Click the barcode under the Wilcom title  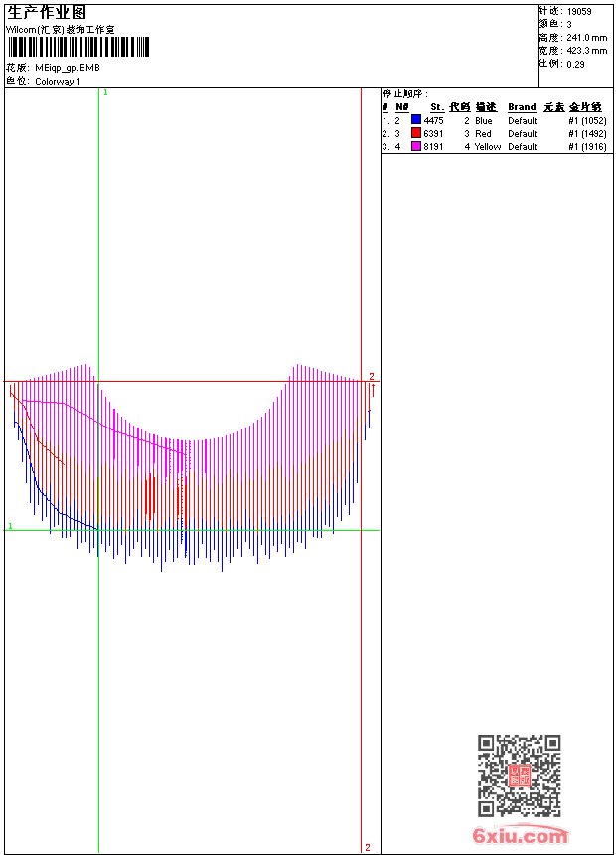(78, 48)
